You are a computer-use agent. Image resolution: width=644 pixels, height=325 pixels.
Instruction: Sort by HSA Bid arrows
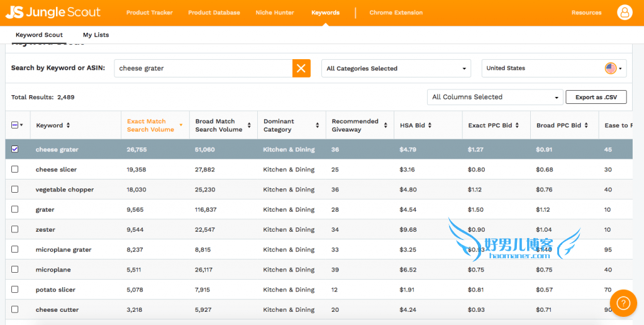point(430,125)
